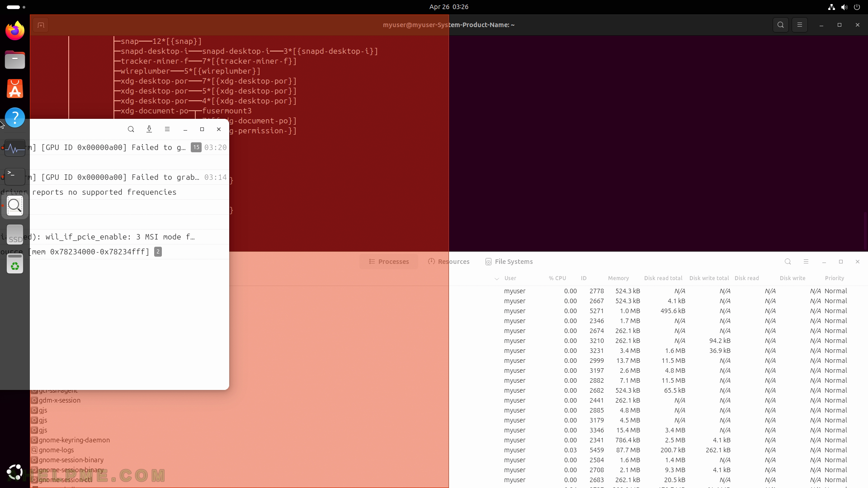This screenshot has height=488, width=868.
Task: Open the power menu in the top bar
Action: tap(857, 7)
